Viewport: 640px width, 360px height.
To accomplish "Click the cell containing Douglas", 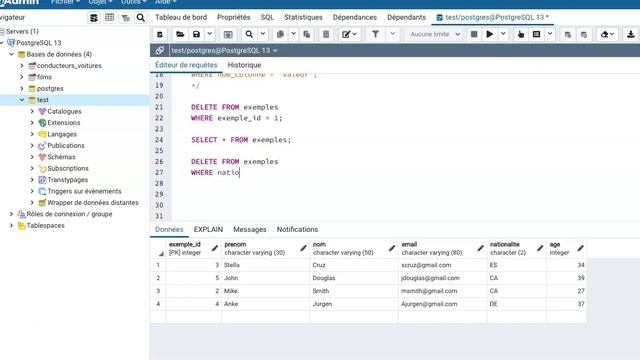I will 354,278.
